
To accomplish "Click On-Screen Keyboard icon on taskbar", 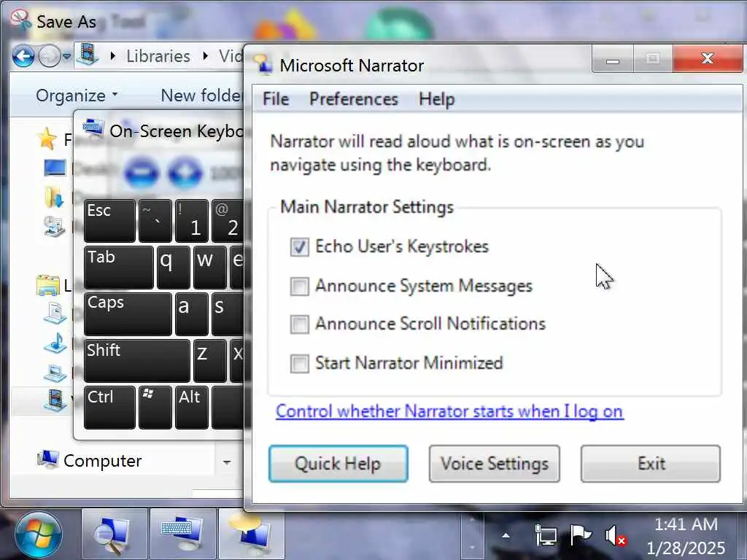I will 183,534.
